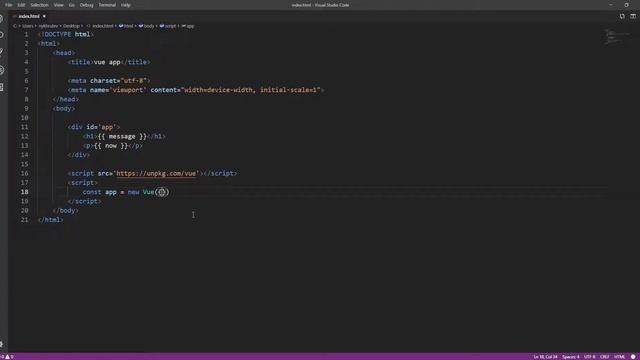Screen dimensions: 640x360
Task: Open the Help menu
Action: (125, 5)
